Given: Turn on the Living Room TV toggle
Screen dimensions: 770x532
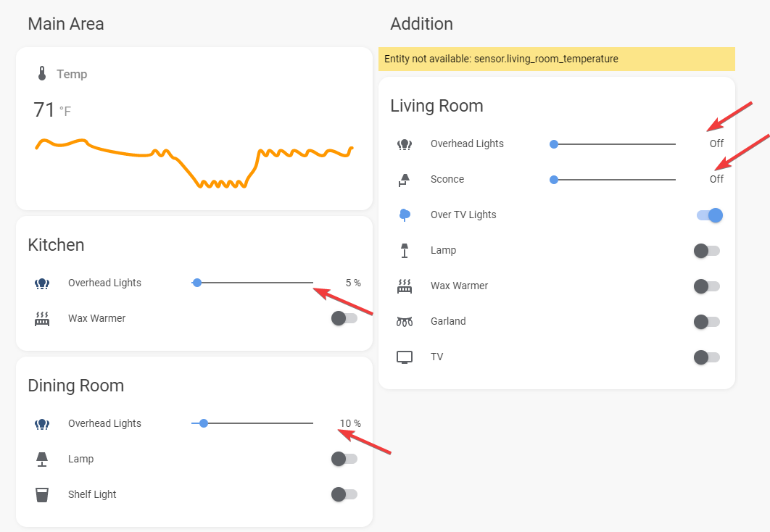Looking at the screenshot, I should 707,357.
